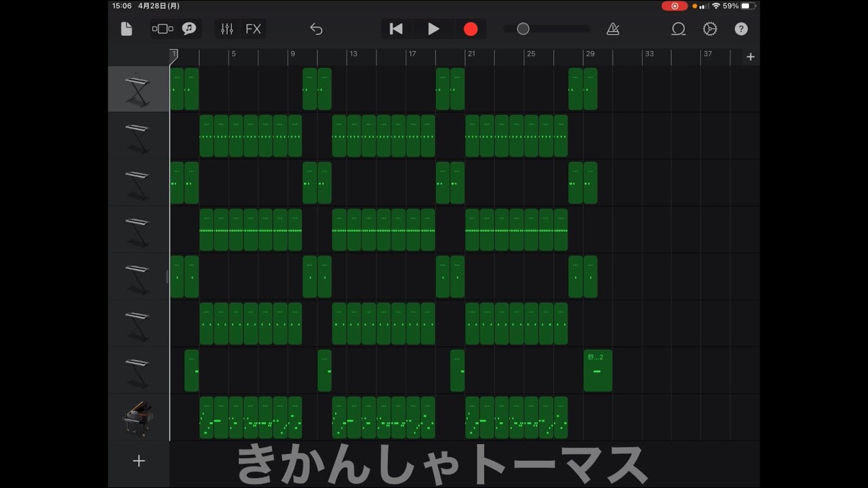This screenshot has height=488, width=868.
Task: Switch to instrument view with note icon
Action: pyautogui.click(x=189, y=28)
